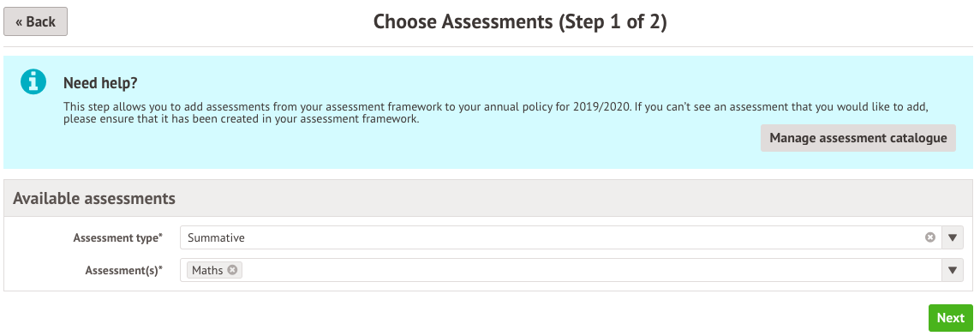Click the Need help? heading

pos(100,83)
